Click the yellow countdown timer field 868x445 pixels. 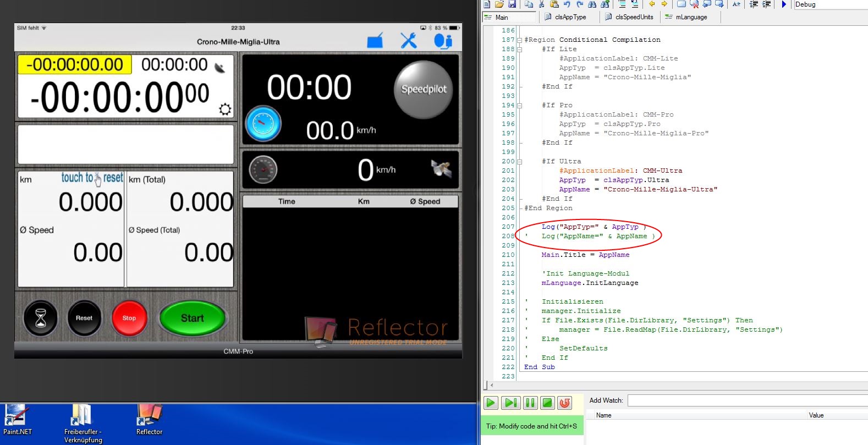pos(75,64)
